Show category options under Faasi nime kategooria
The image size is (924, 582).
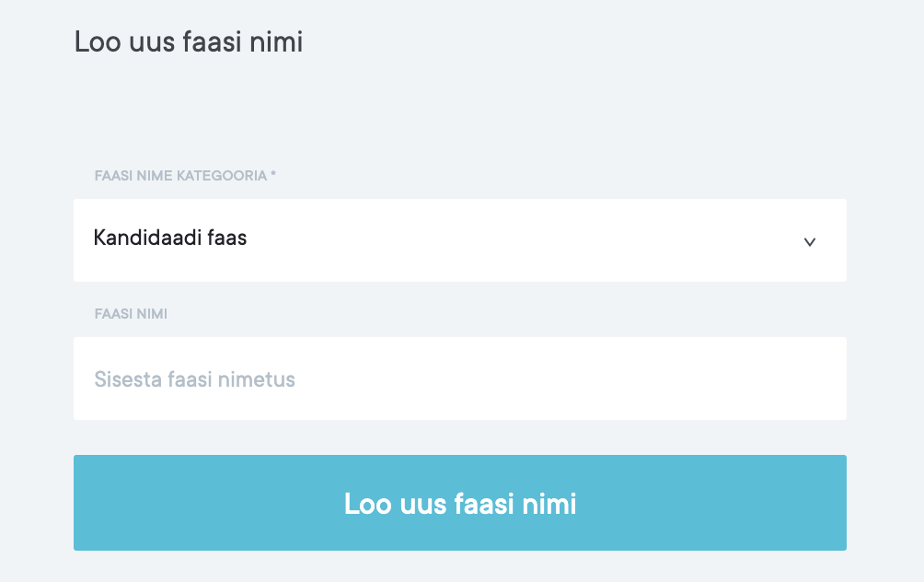pyautogui.click(x=459, y=240)
